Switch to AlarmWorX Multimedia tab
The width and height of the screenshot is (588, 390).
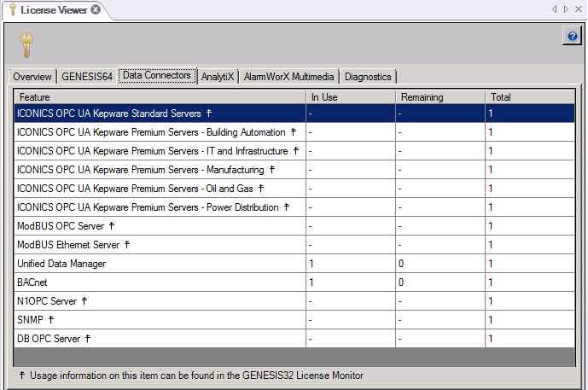click(x=290, y=76)
